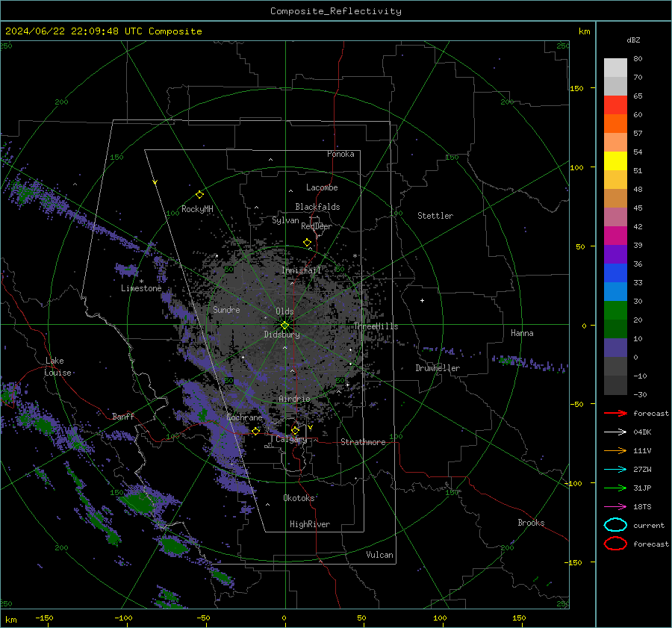Click the ThreeHills label

(376, 326)
